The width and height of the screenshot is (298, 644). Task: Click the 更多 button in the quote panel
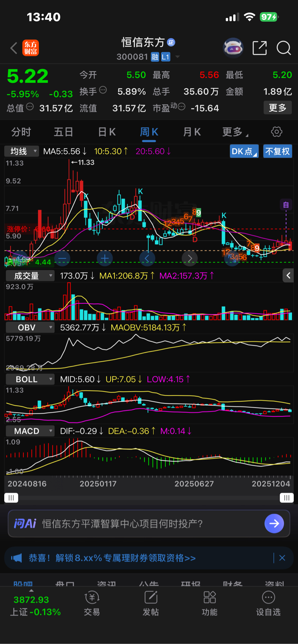click(x=277, y=108)
